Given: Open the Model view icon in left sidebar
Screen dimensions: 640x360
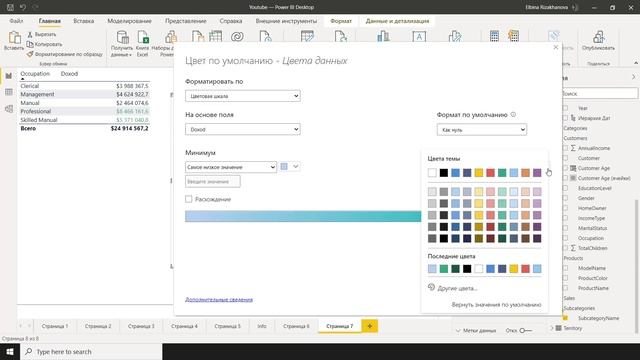Looking at the screenshot, I should [9, 109].
